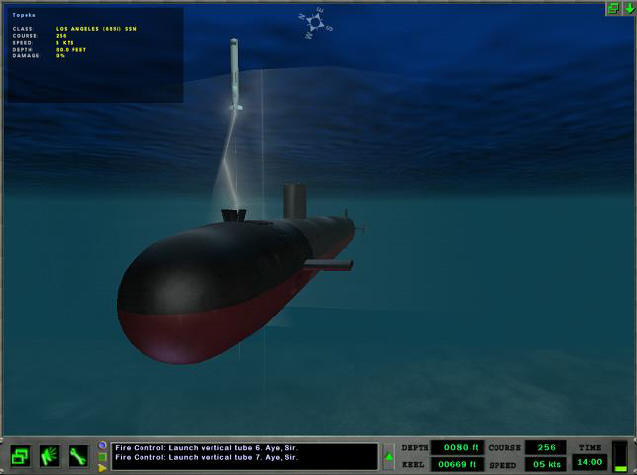This screenshot has height=475, width=637.
Task: Click the TIME display 14:00
Action: [x=589, y=462]
